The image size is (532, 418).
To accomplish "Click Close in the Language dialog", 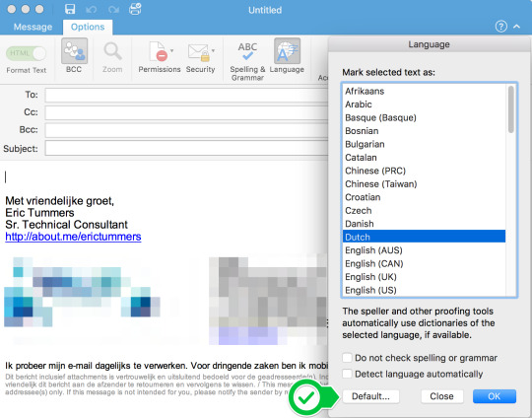I will pyautogui.click(x=441, y=396).
